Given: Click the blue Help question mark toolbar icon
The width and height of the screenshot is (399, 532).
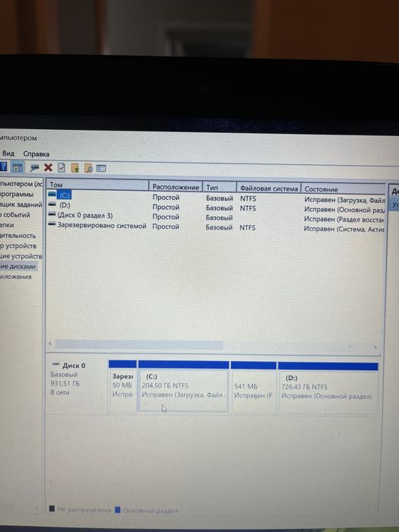Looking at the screenshot, I should (3, 166).
